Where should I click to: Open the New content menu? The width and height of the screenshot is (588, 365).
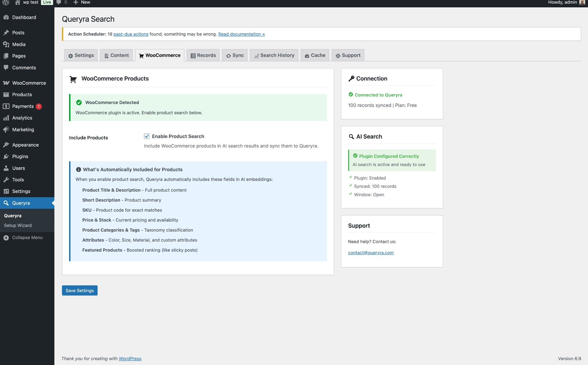[x=82, y=2]
